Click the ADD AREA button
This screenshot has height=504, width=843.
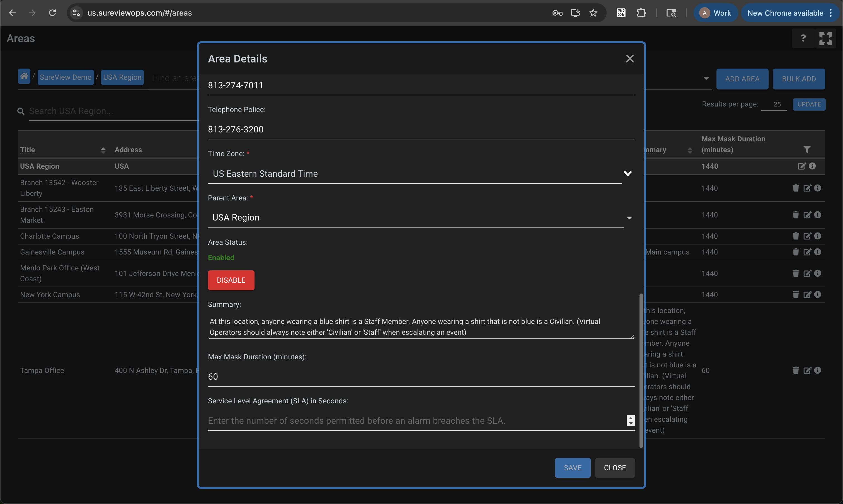click(742, 79)
